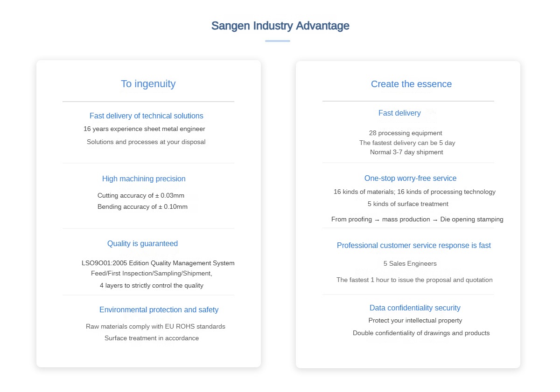Viewport: 560px width, 392px height.
Task: Click the Bending accuracy of ± 0.10mm line
Action: coord(142,206)
